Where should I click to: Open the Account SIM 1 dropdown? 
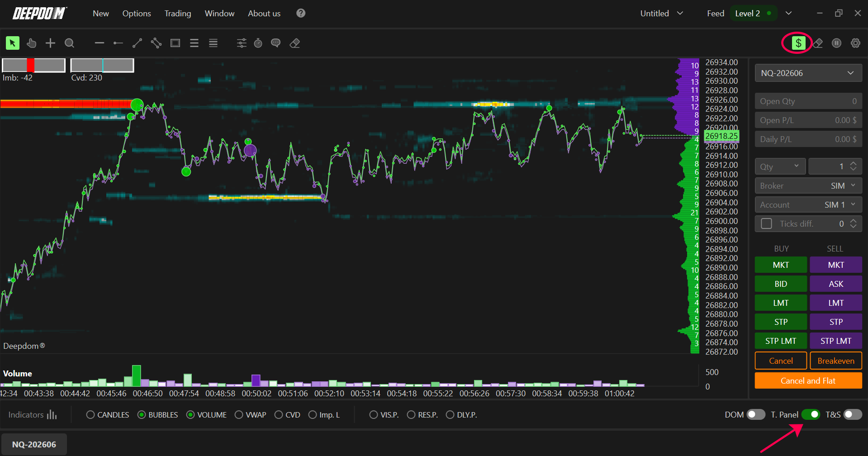pos(808,204)
